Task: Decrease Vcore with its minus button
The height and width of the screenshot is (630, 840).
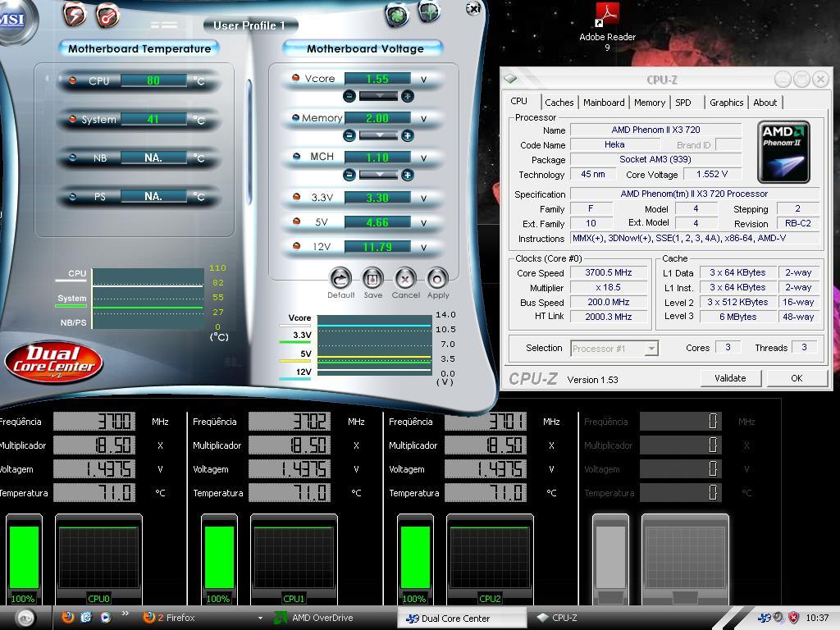Action: (349, 96)
